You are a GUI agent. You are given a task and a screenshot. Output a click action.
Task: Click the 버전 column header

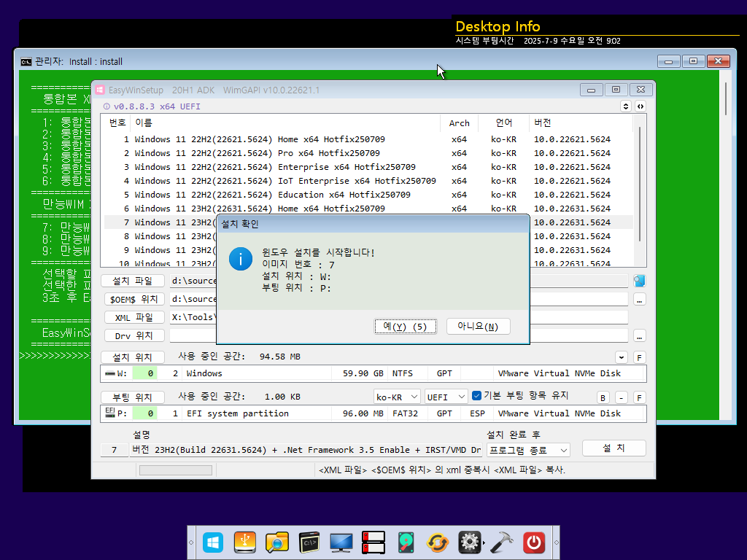tap(581, 122)
